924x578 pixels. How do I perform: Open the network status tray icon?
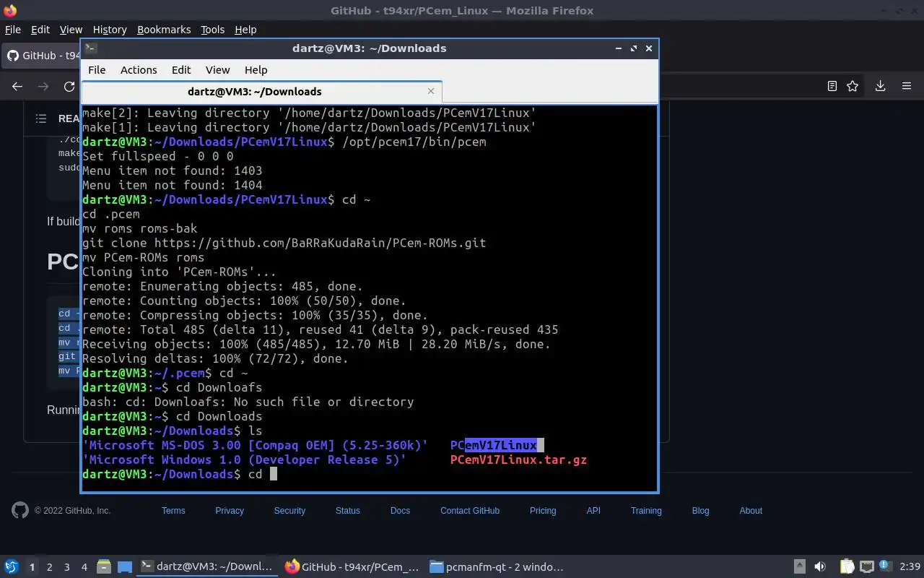coord(866,567)
